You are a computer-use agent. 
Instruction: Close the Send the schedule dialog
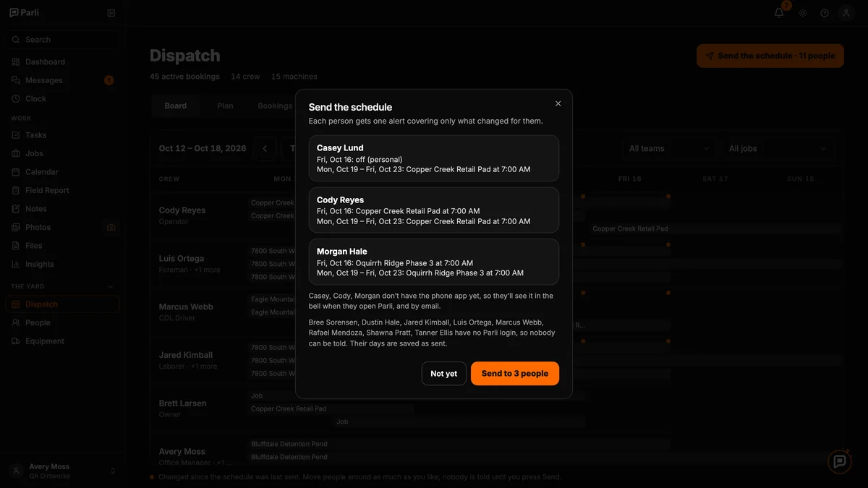[558, 103]
